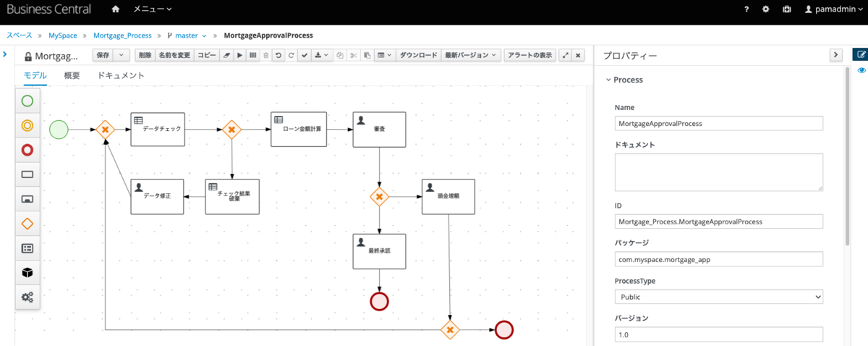Collapse properties panel with arrow button
Image resolution: width=868 pixels, height=346 pixels.
point(835,55)
